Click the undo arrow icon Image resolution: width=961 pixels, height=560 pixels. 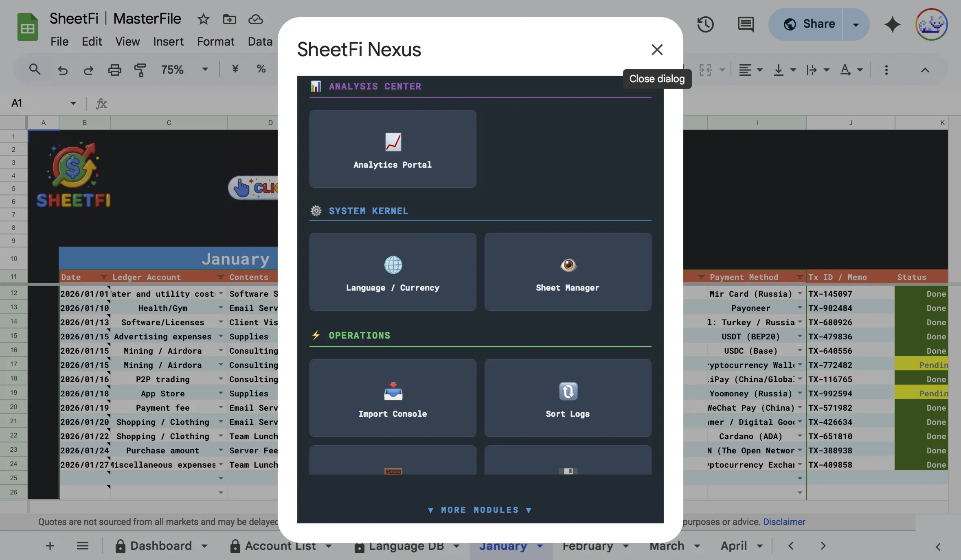(62, 70)
